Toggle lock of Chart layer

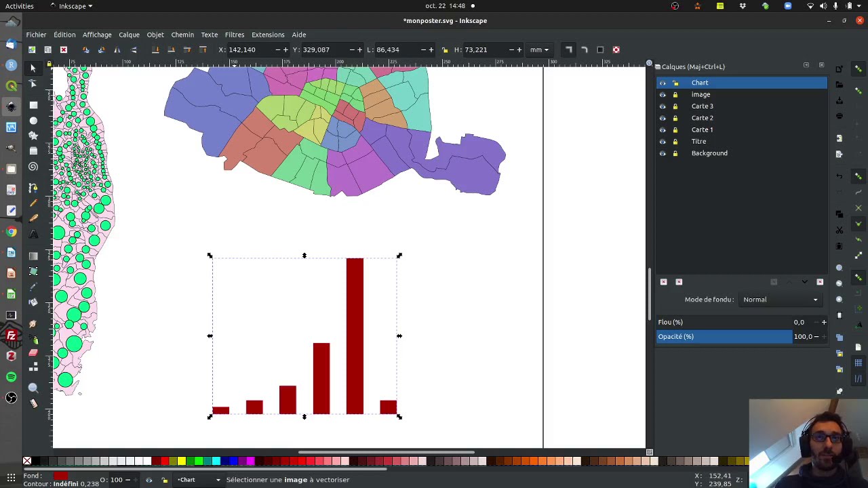675,83
